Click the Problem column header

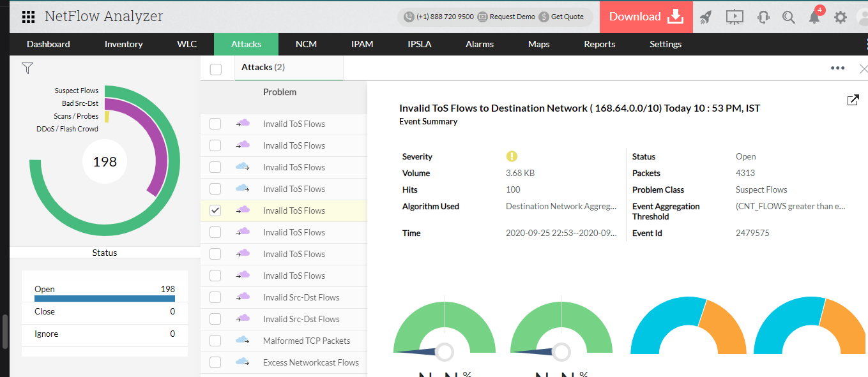280,92
